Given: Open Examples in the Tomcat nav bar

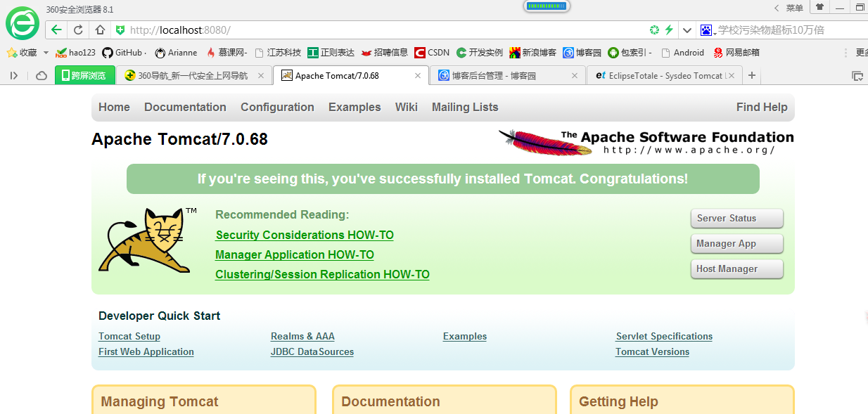Looking at the screenshot, I should click(355, 107).
